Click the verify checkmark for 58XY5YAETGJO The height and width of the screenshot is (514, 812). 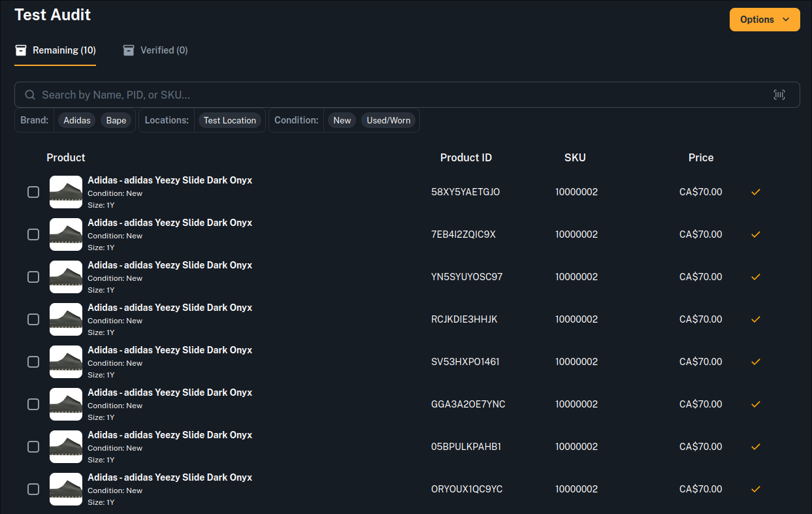[x=756, y=192]
